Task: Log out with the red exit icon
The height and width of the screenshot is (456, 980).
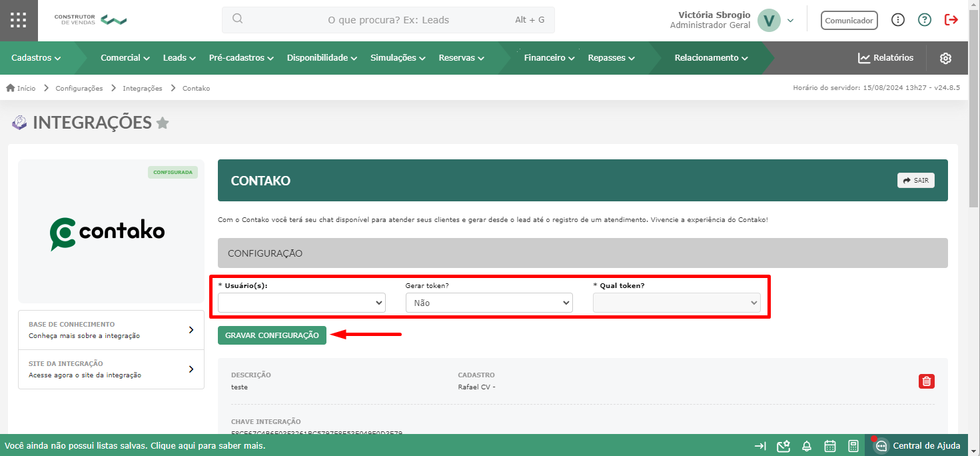Action: click(x=951, y=20)
